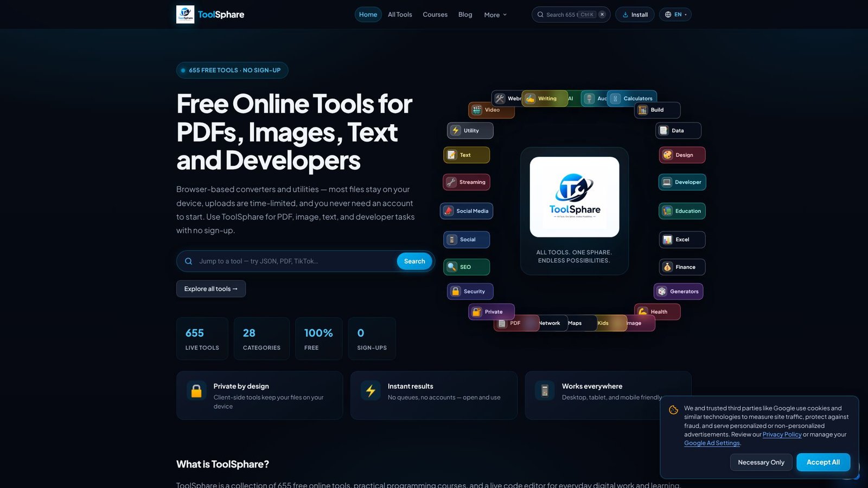Open the Generators category chip

coord(679,292)
